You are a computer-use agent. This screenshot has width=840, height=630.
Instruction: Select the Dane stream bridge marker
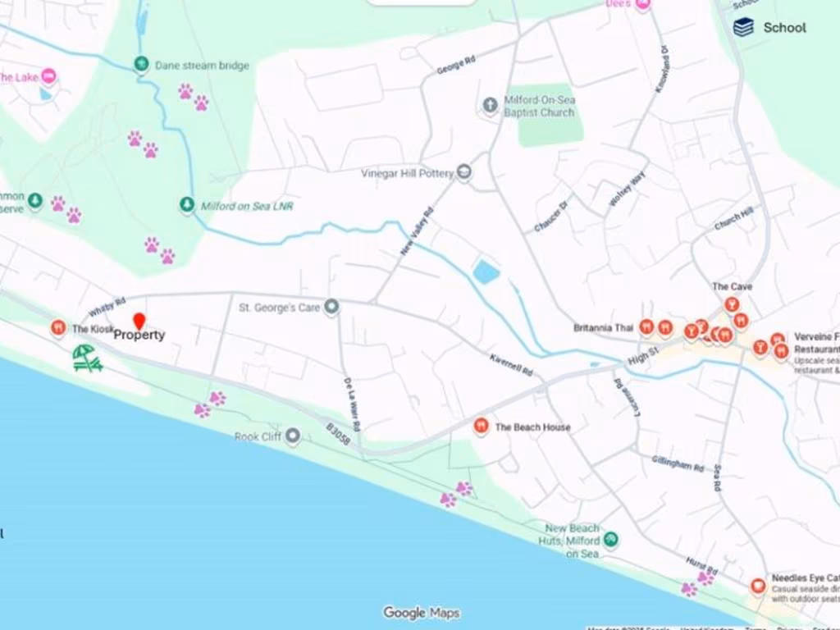tap(141, 64)
